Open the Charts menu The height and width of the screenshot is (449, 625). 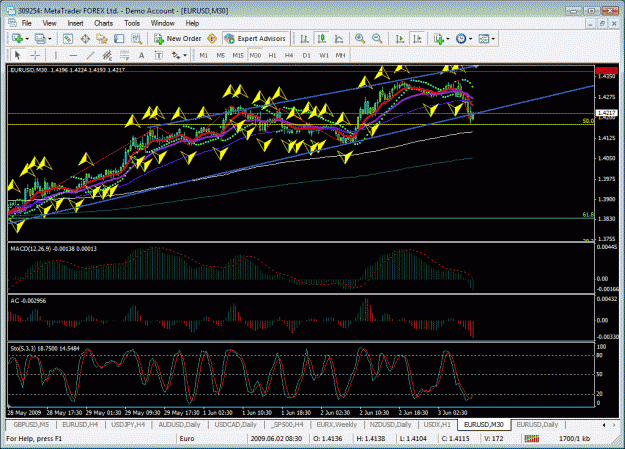pyautogui.click(x=104, y=23)
